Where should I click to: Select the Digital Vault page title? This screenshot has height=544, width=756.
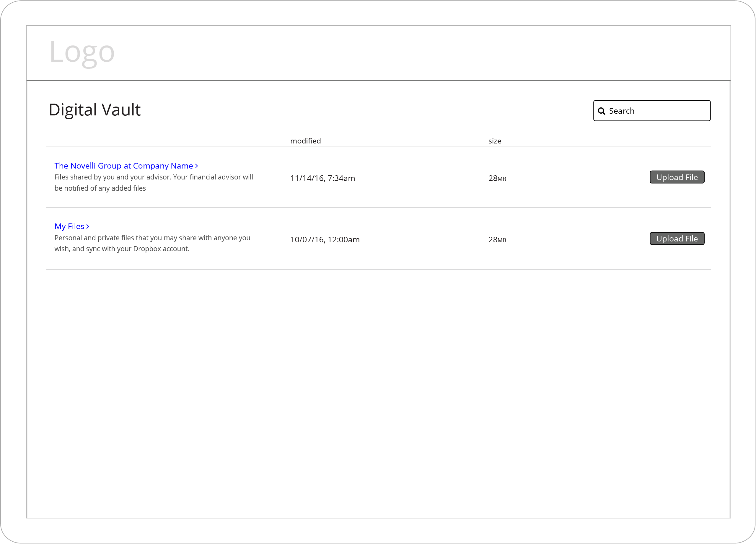point(95,110)
